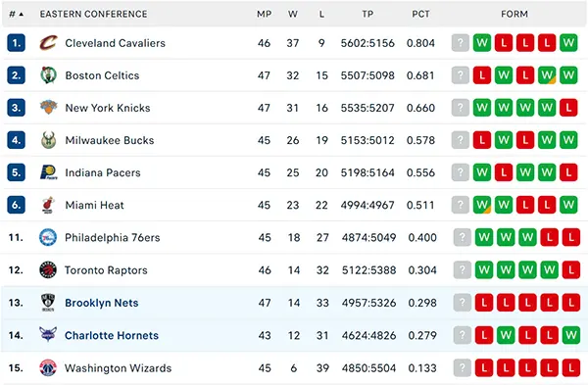Click the Celtics rank 2 badge
The height and width of the screenshot is (385, 588).
pos(16,75)
